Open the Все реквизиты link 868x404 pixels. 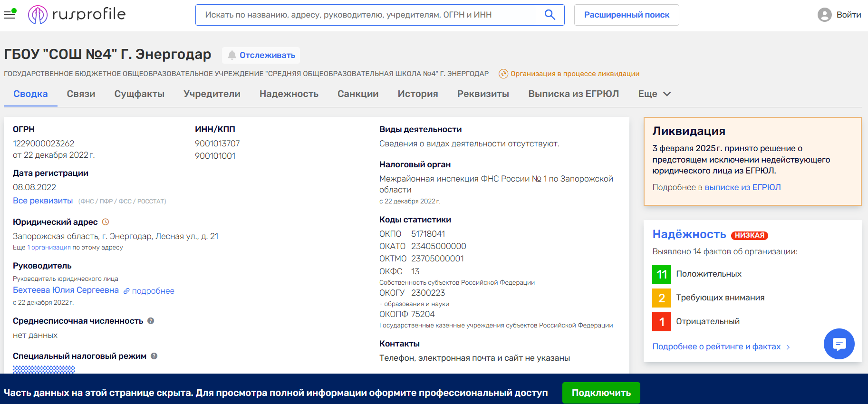coord(43,201)
